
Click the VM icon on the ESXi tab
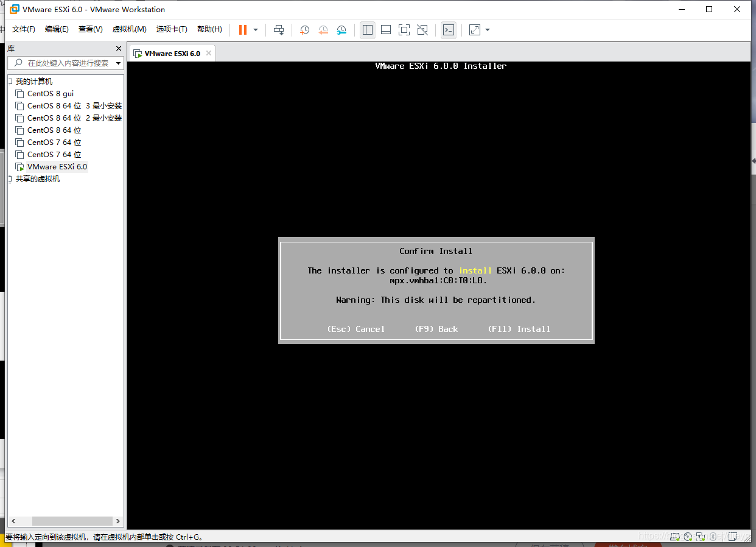point(138,54)
